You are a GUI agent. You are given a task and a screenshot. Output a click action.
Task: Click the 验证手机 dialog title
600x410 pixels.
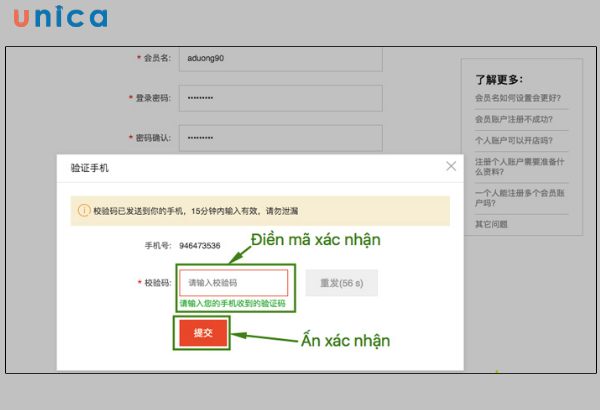pyautogui.click(x=89, y=168)
